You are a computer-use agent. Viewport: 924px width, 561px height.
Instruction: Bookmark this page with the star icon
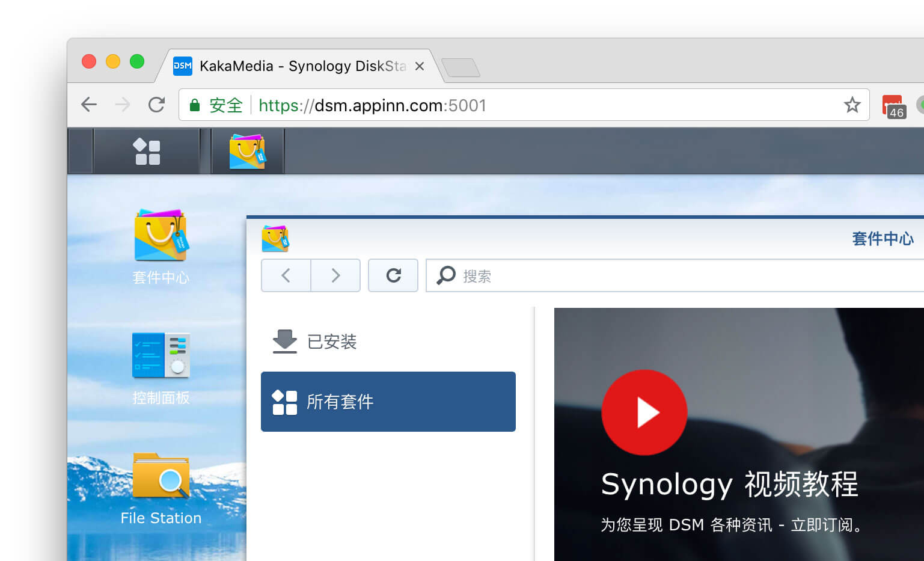(852, 105)
